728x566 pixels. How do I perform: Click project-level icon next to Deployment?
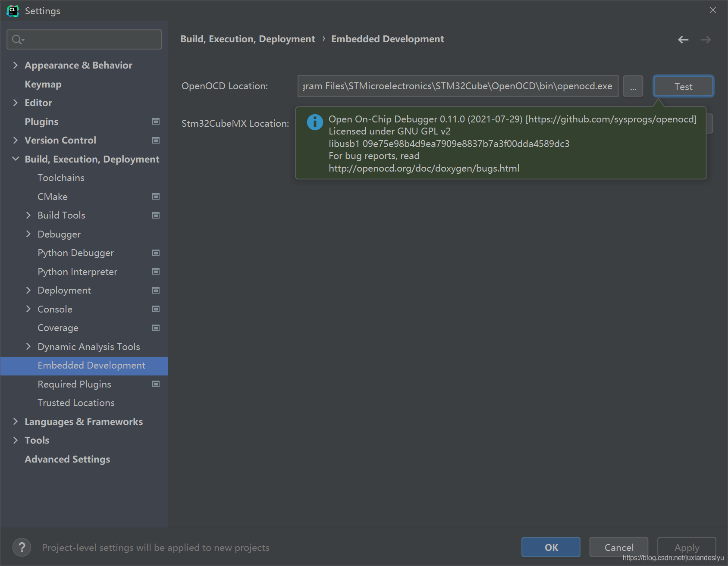pyautogui.click(x=156, y=291)
